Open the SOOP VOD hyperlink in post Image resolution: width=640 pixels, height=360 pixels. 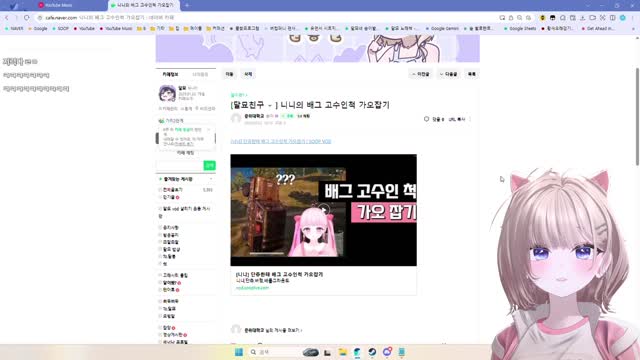coord(281,141)
